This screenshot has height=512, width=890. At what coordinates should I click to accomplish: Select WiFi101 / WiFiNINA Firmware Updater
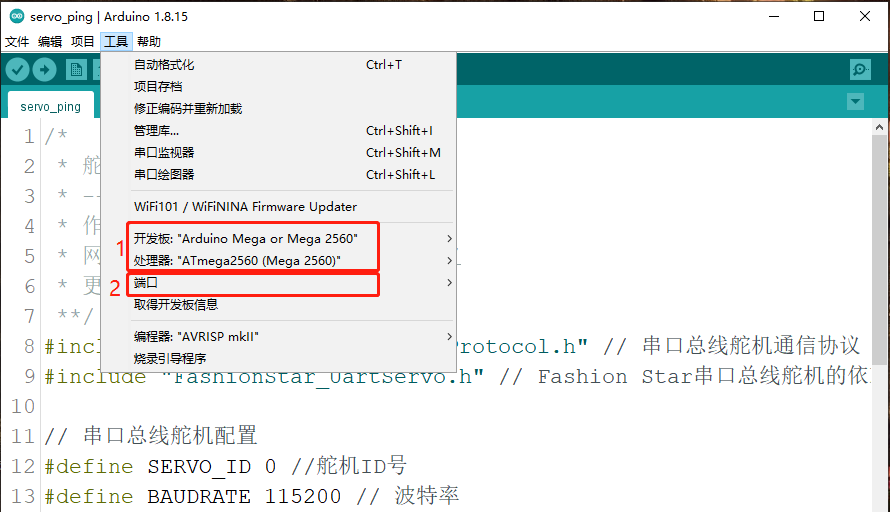tap(245, 207)
